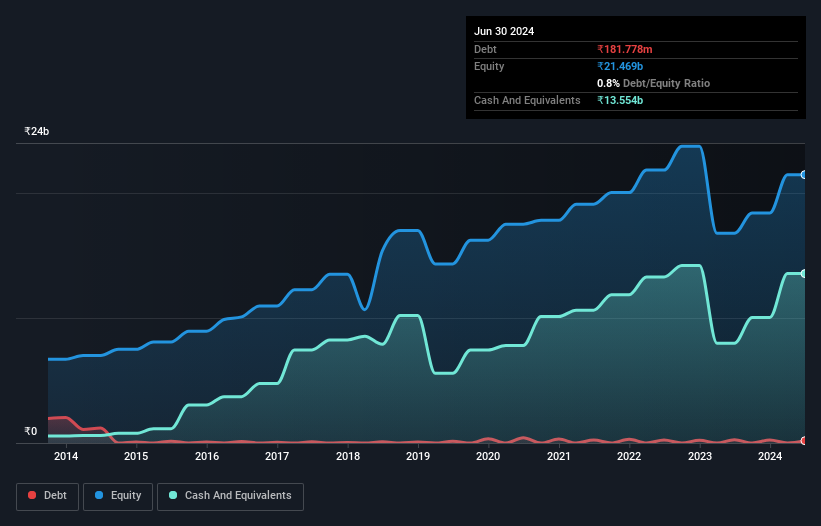Click the ₹24b y-axis label
The width and height of the screenshot is (821, 526).
point(37,131)
